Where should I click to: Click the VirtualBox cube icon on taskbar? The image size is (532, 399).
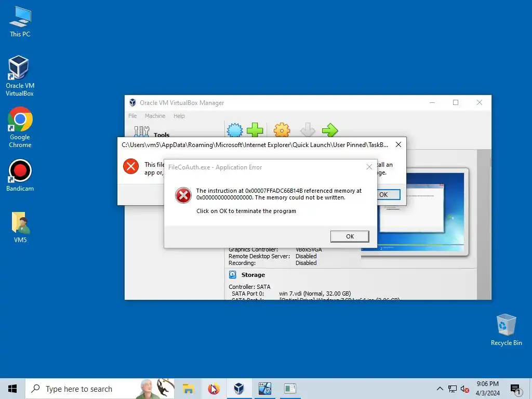239,389
